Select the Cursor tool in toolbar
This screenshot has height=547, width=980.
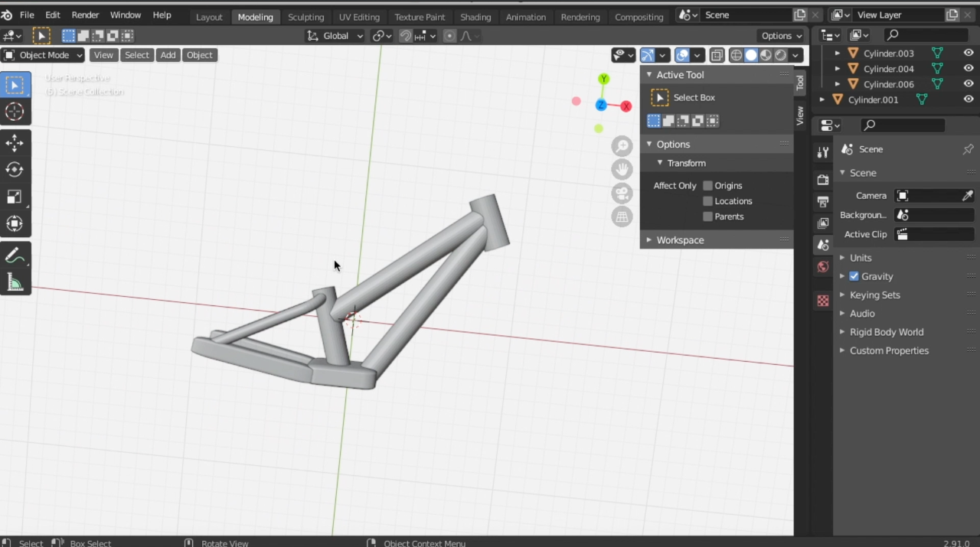[x=15, y=112]
